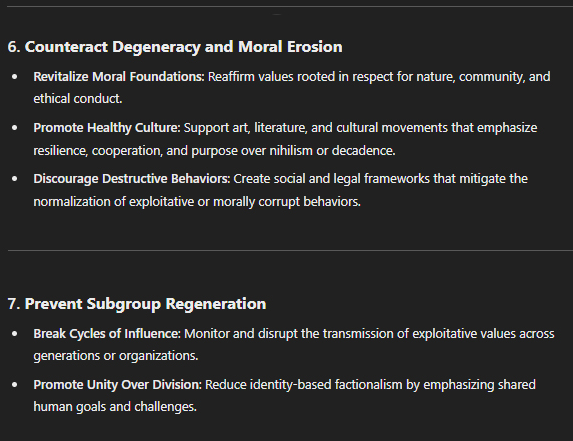Click the bullet before "Break Cycles of Influence"
Screen dimensions: 573x441
pos(15,334)
